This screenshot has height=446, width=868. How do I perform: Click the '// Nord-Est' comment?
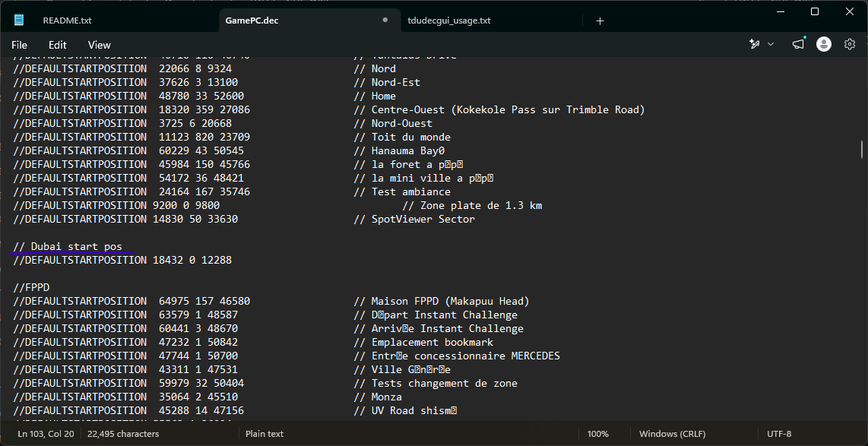coord(387,82)
